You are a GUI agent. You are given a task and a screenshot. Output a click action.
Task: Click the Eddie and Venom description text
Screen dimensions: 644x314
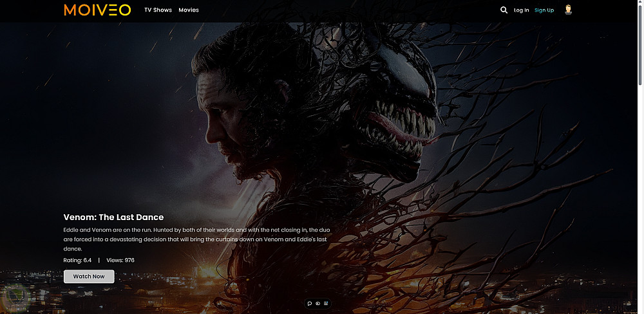tap(196, 239)
